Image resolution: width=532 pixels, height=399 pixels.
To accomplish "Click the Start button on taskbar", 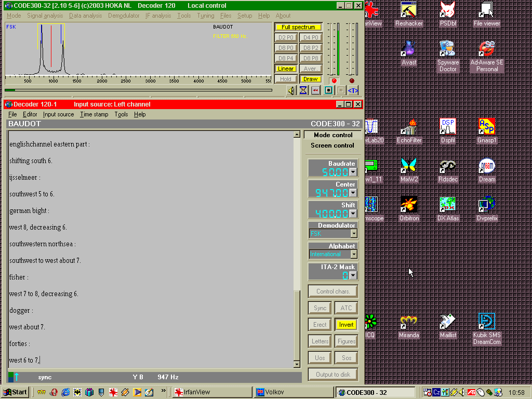I will (15, 392).
